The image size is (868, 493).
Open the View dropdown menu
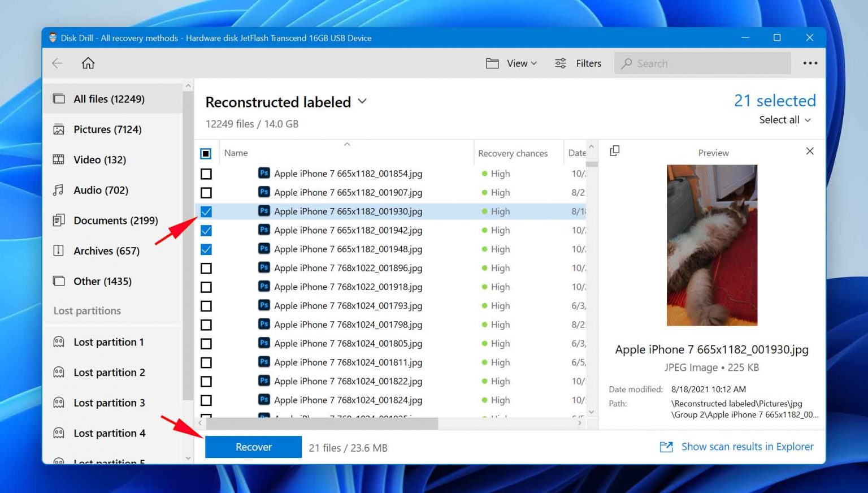tap(511, 63)
